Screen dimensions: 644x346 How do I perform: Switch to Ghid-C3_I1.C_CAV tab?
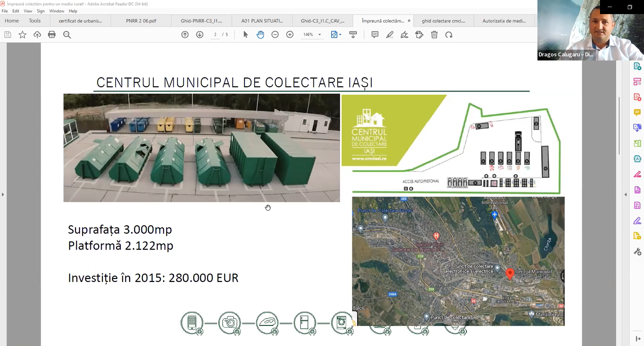(323, 21)
